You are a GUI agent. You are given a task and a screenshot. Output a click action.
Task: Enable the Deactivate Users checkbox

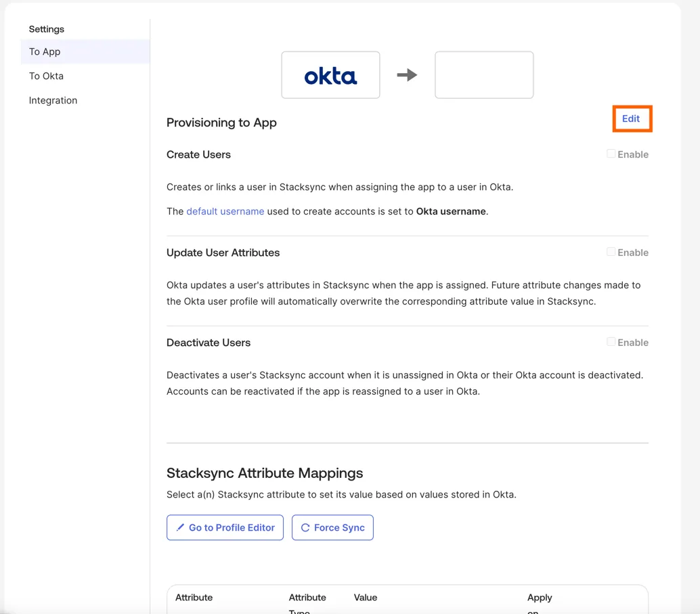(x=611, y=342)
